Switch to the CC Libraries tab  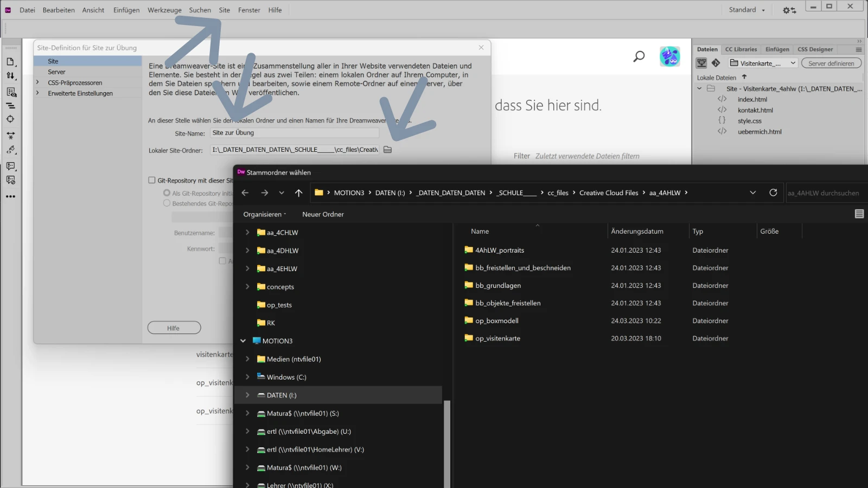click(x=741, y=49)
